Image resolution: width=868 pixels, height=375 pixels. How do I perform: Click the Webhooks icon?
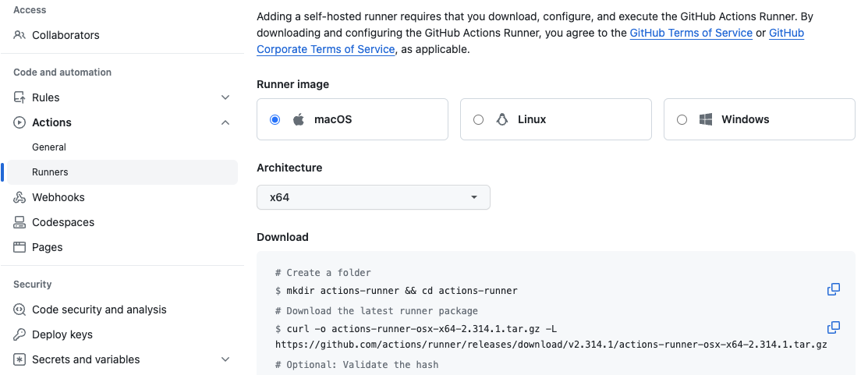pyautogui.click(x=19, y=197)
